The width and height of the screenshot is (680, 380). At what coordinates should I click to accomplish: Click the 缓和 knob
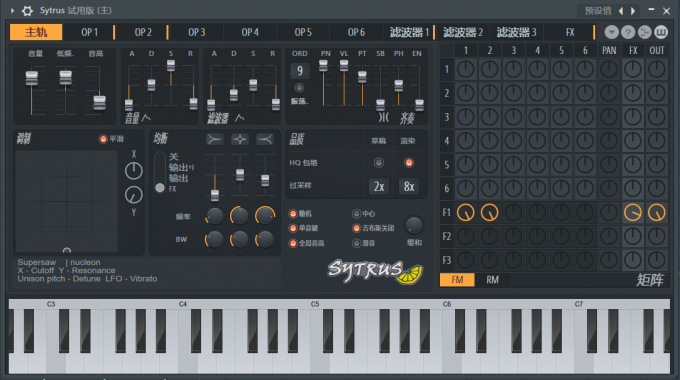(414, 225)
